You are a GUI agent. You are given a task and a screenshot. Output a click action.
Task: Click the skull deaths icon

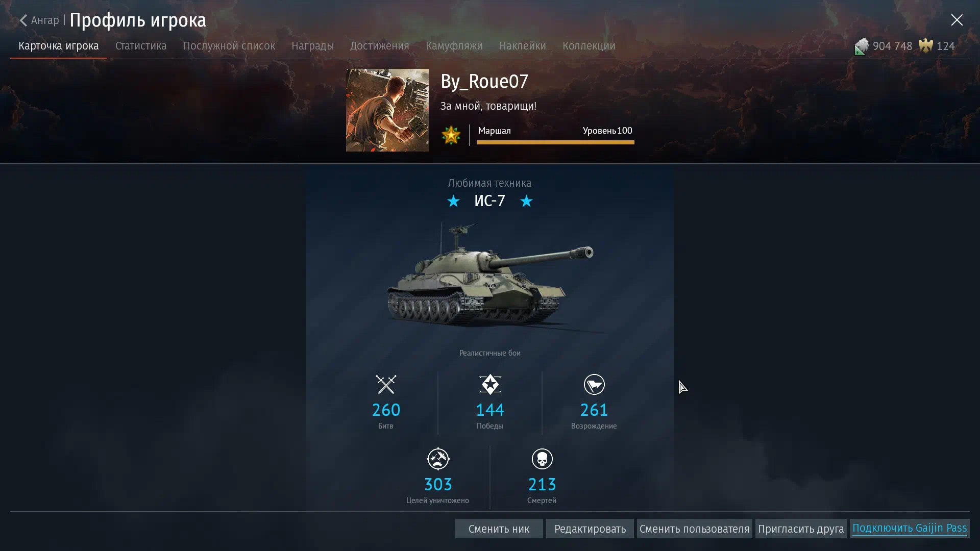[542, 459]
